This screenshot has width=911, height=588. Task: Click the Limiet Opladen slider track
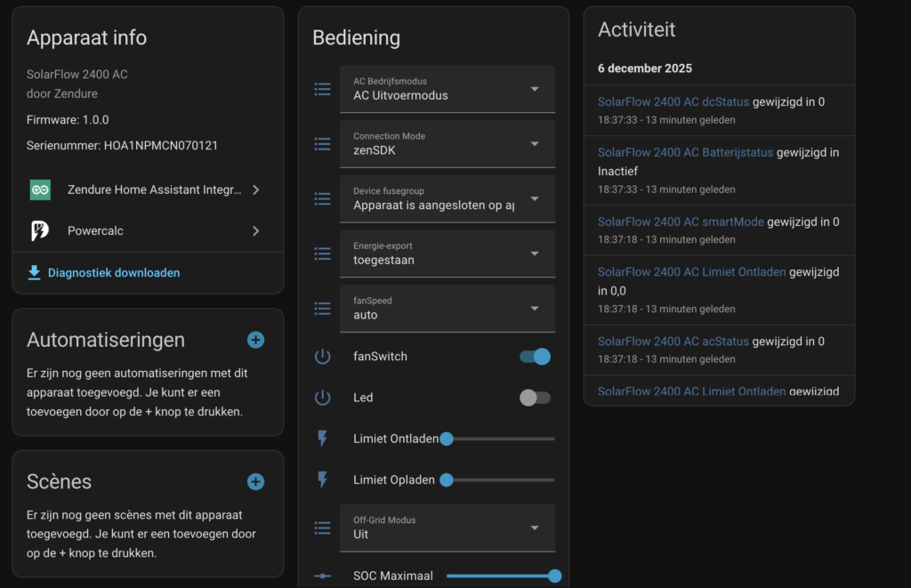[x=503, y=479]
